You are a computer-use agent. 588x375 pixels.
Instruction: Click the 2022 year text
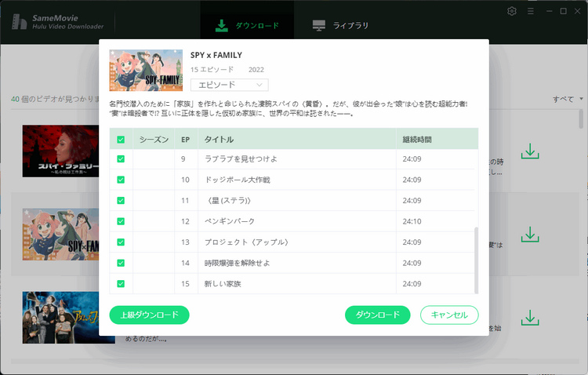[256, 70]
